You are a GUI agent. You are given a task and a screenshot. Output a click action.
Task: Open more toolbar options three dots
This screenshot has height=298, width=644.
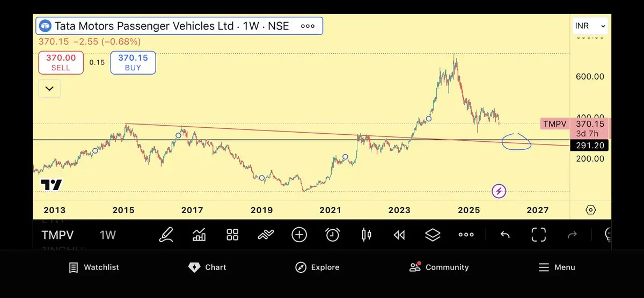(466, 235)
